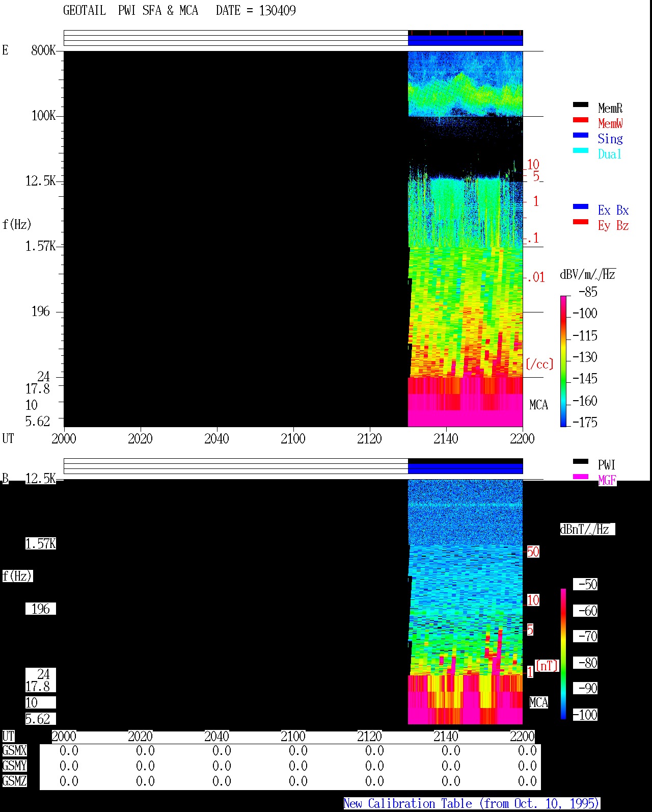Click the 'f(Hz)' axis label on B panel

coord(17,576)
